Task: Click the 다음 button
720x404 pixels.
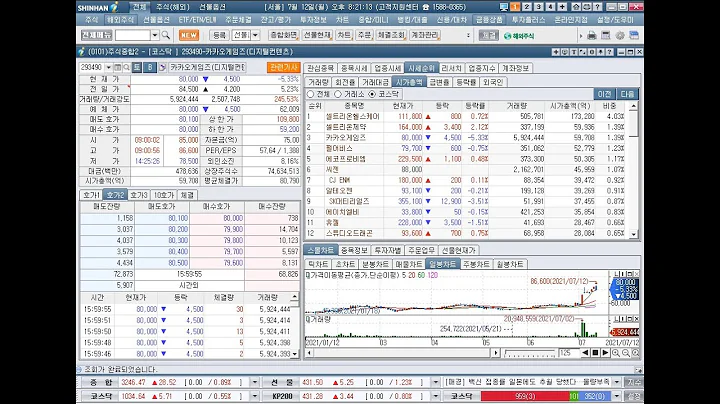Action: [x=627, y=94]
